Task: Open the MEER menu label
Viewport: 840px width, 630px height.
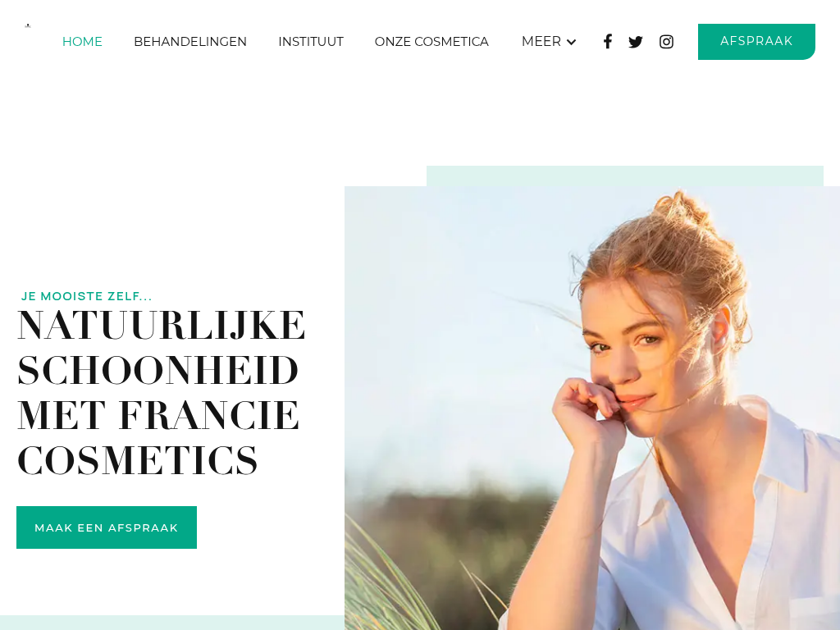Action: click(x=541, y=41)
